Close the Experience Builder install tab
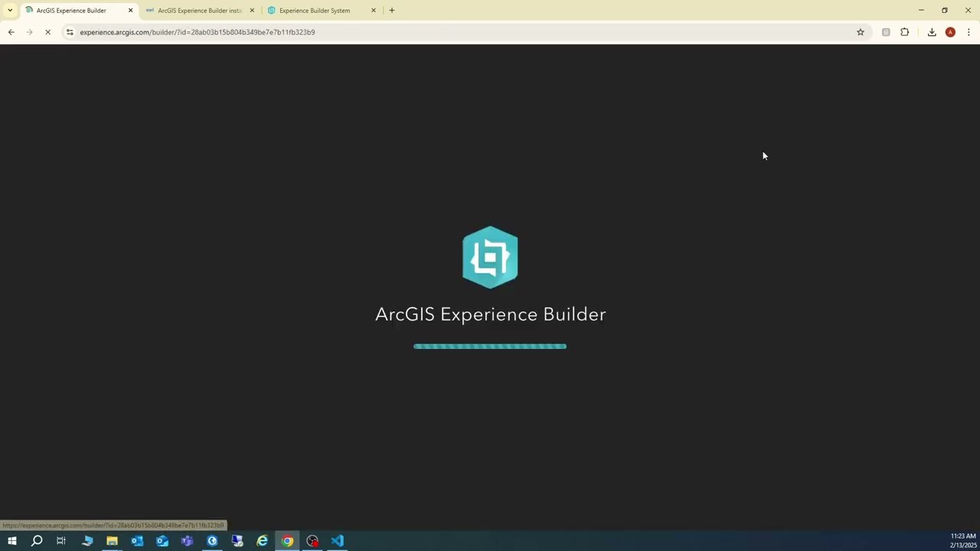The width and height of the screenshot is (980, 551). click(x=252, y=11)
